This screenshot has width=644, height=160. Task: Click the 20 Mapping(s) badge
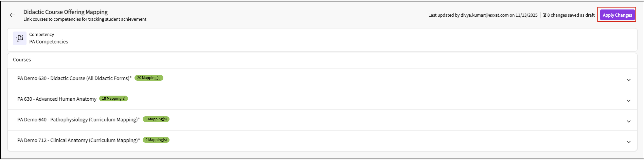pyautogui.click(x=149, y=78)
